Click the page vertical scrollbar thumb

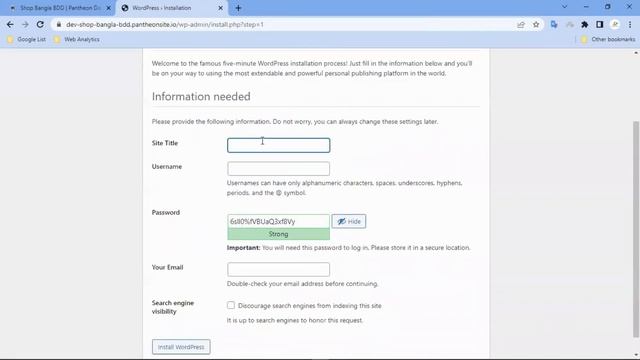click(636, 229)
